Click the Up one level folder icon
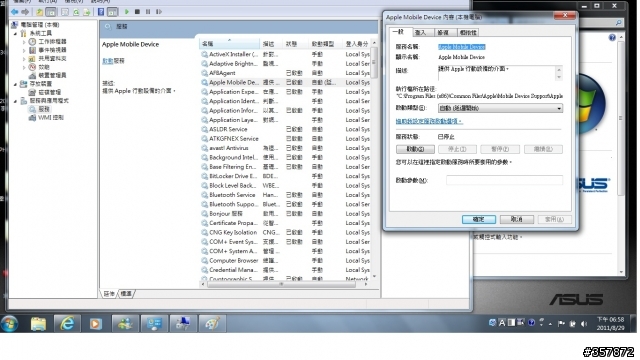The height and width of the screenshot is (360, 640). coord(40,12)
